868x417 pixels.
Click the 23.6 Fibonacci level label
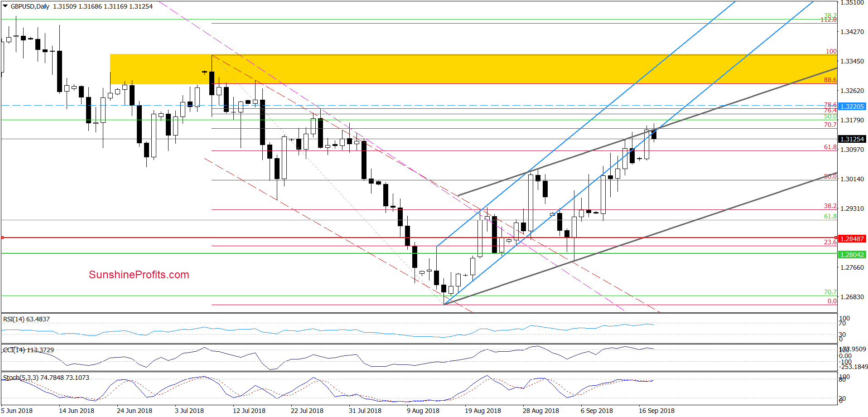[x=830, y=242]
